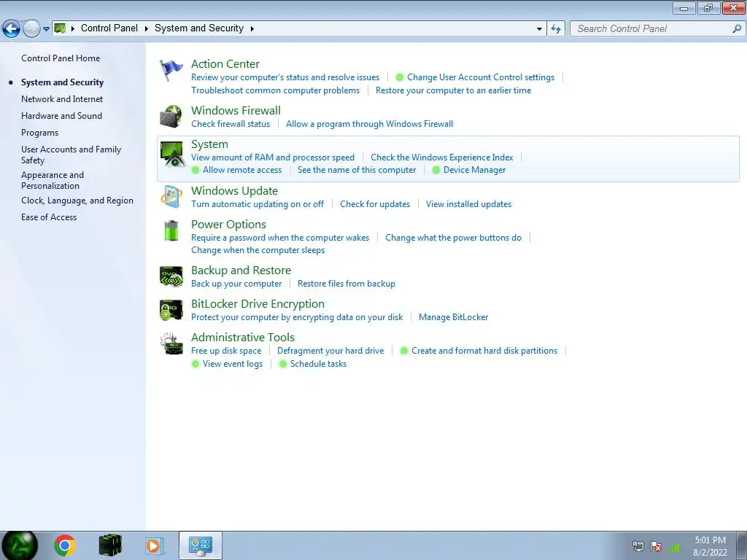Screen dimensions: 747x560
Task: Open the Administrative Tools gear icon
Action: (171, 344)
